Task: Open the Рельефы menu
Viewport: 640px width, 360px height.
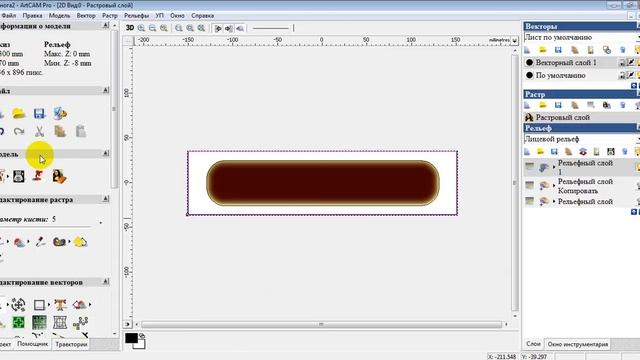Action: click(x=136, y=16)
